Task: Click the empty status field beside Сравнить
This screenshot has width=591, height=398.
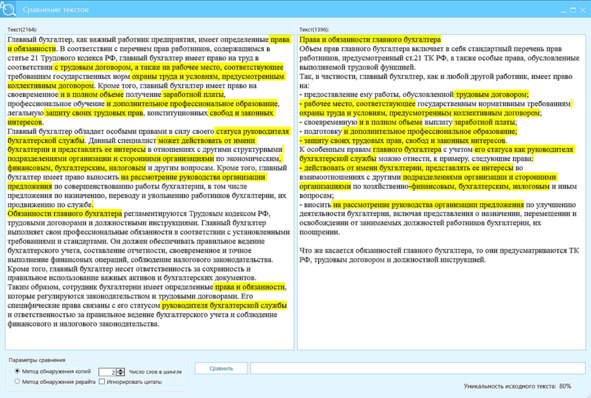Action: pos(418,368)
